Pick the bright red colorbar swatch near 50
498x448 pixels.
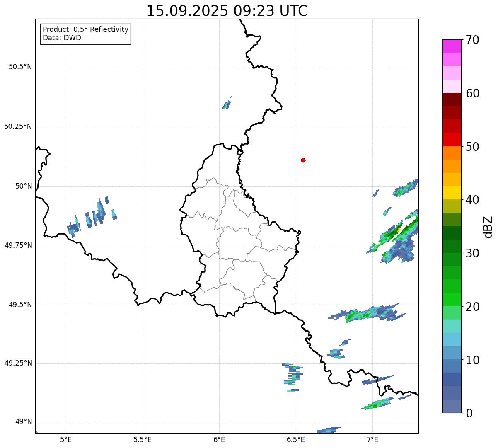pos(452,140)
